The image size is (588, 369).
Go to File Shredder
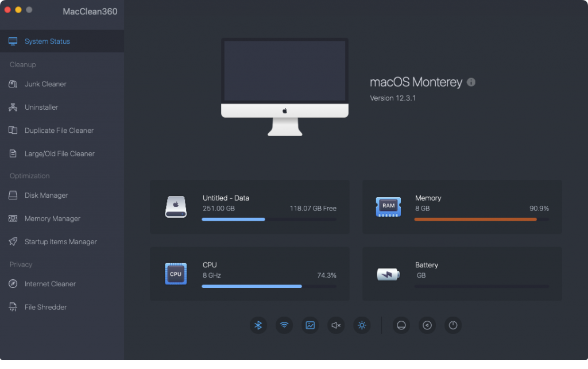[x=62, y=307]
